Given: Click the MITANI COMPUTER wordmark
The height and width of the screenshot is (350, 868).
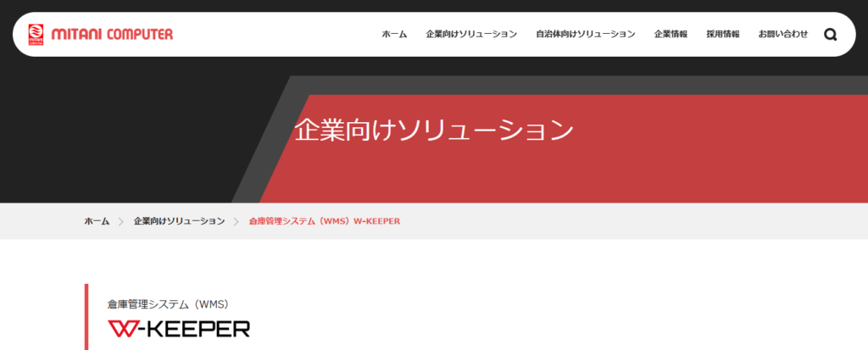Looking at the screenshot, I should coord(112,35).
